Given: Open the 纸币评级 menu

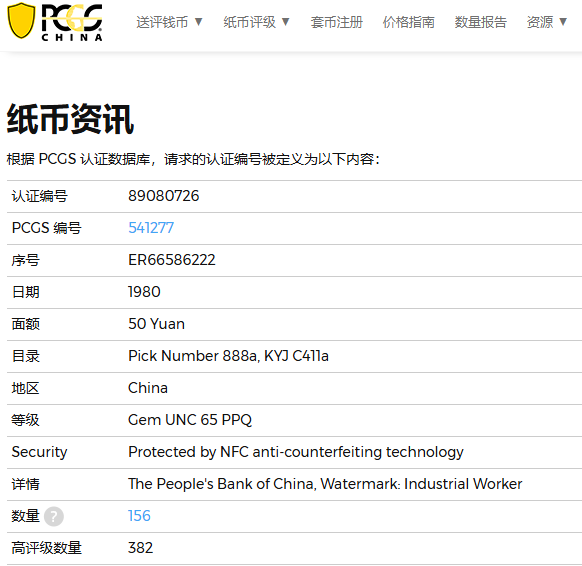Looking at the screenshot, I should [x=249, y=22].
